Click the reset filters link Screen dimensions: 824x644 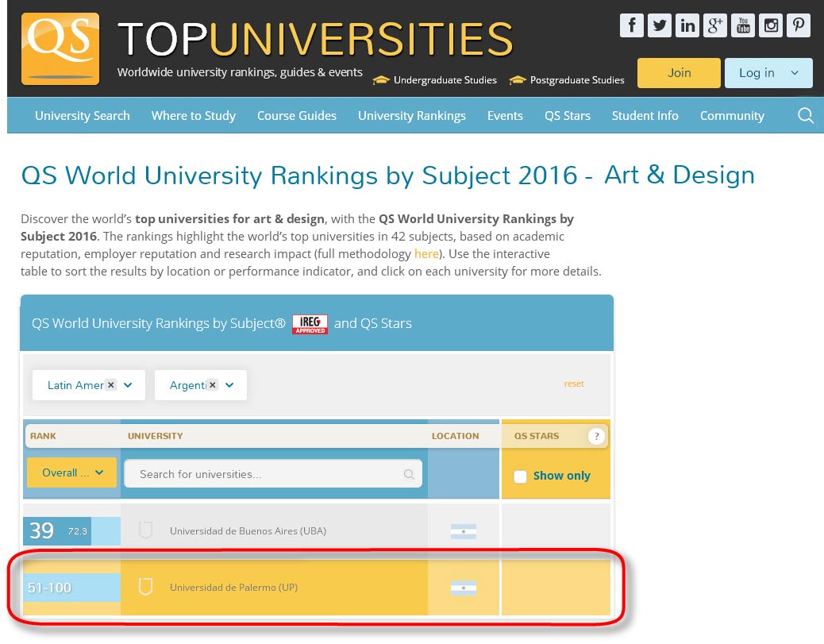[574, 384]
